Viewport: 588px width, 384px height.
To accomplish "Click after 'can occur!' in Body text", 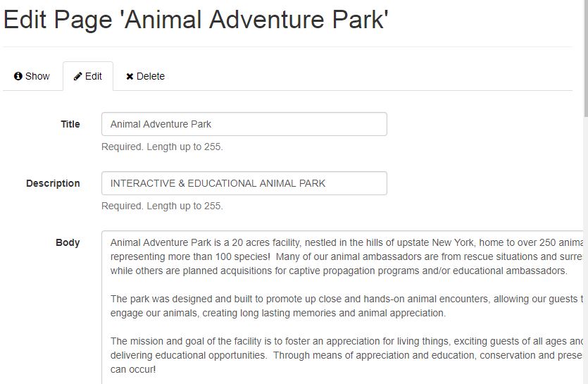I will [x=156, y=369].
